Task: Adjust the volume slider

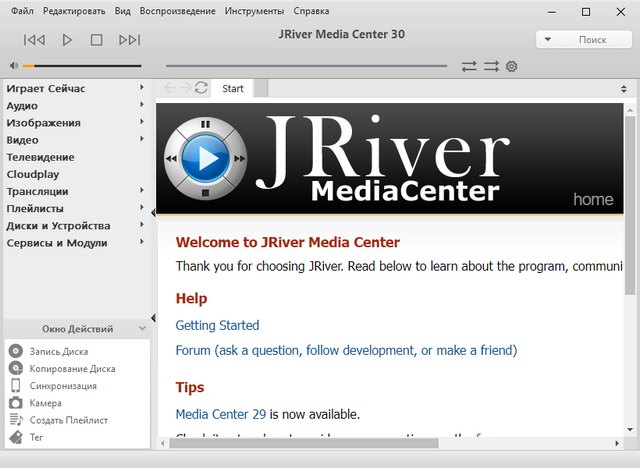Action: coord(80,66)
